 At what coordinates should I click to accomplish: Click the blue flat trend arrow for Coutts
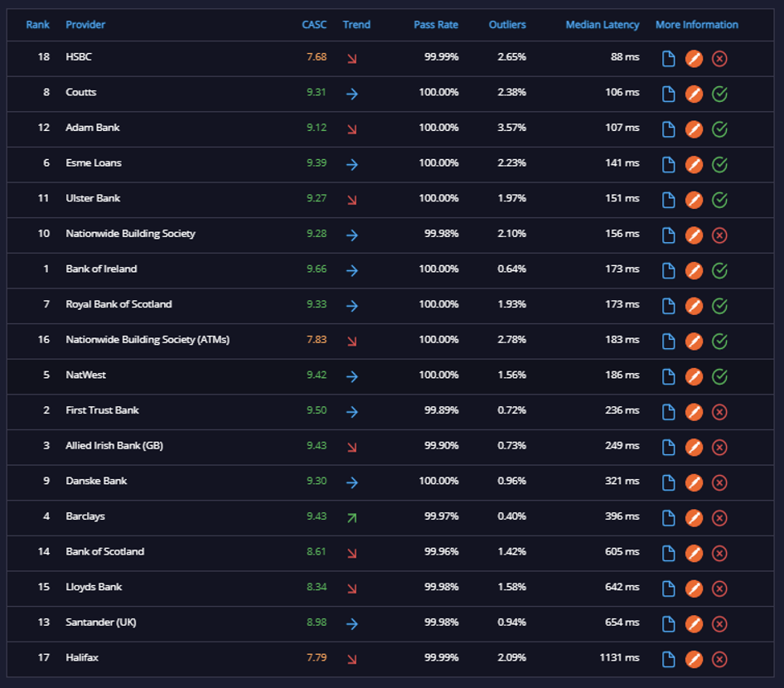tap(352, 94)
